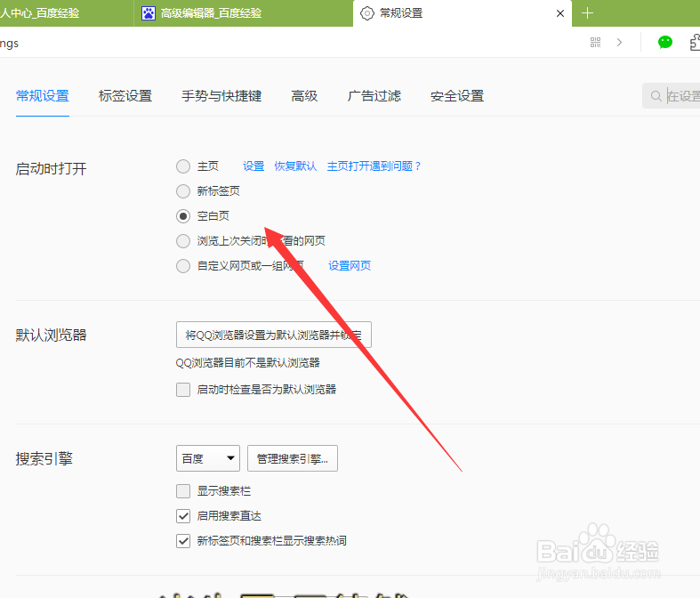Image resolution: width=700 pixels, height=598 pixels.
Task: Select the 空白页 startup radio button
Action: [x=183, y=216]
